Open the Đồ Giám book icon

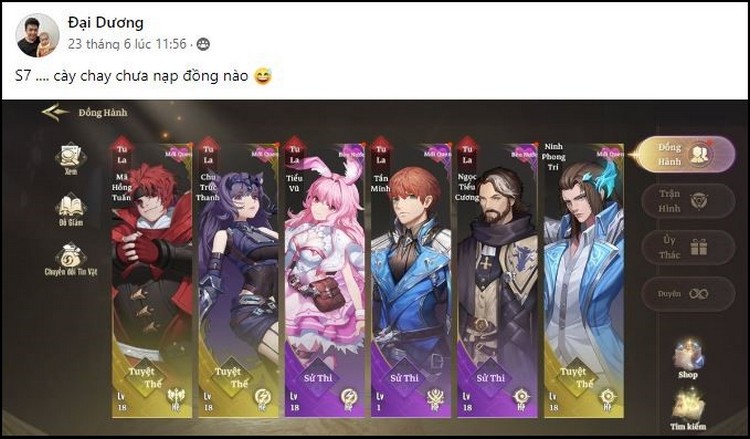pyautogui.click(x=71, y=210)
